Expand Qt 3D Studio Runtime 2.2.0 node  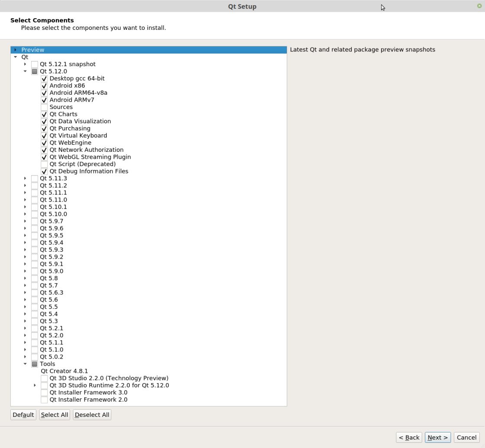pos(35,385)
